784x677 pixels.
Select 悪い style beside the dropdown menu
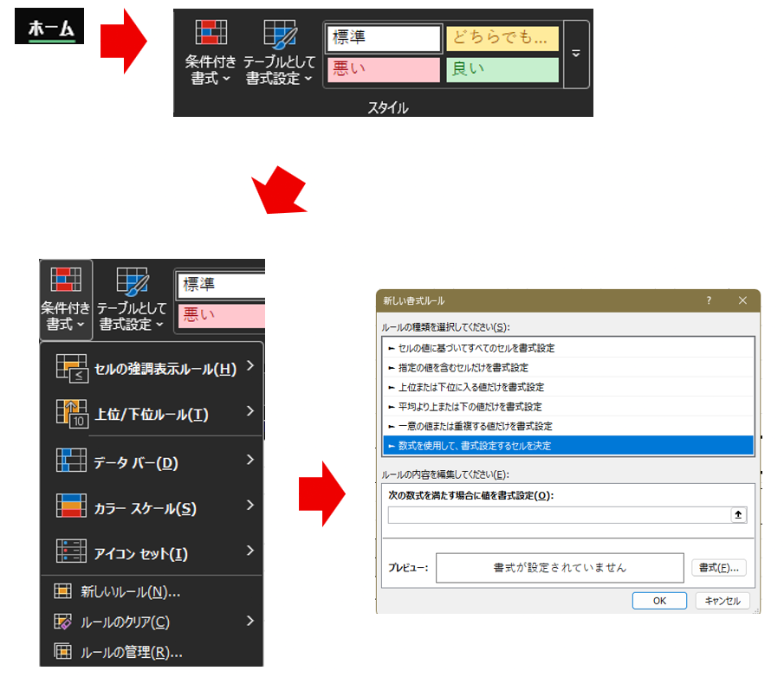(221, 316)
